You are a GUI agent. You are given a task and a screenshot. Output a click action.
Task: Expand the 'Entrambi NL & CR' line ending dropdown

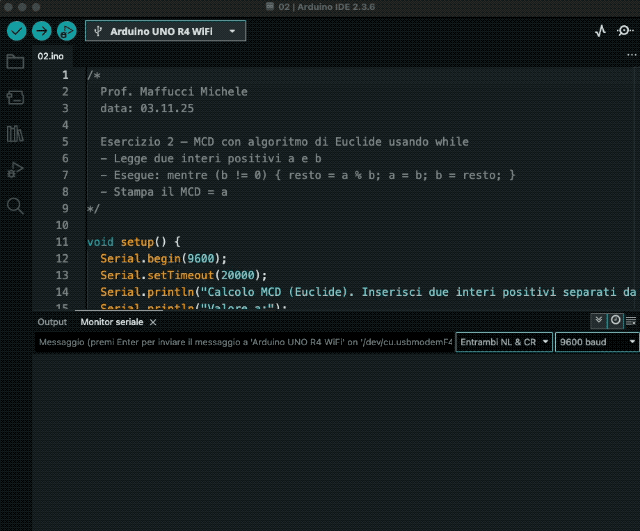click(503, 342)
